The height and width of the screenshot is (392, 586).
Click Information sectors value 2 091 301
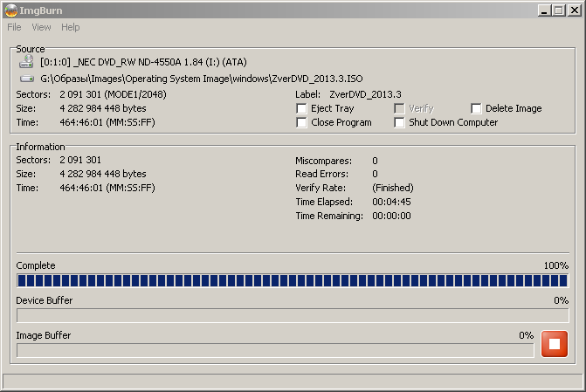point(80,160)
